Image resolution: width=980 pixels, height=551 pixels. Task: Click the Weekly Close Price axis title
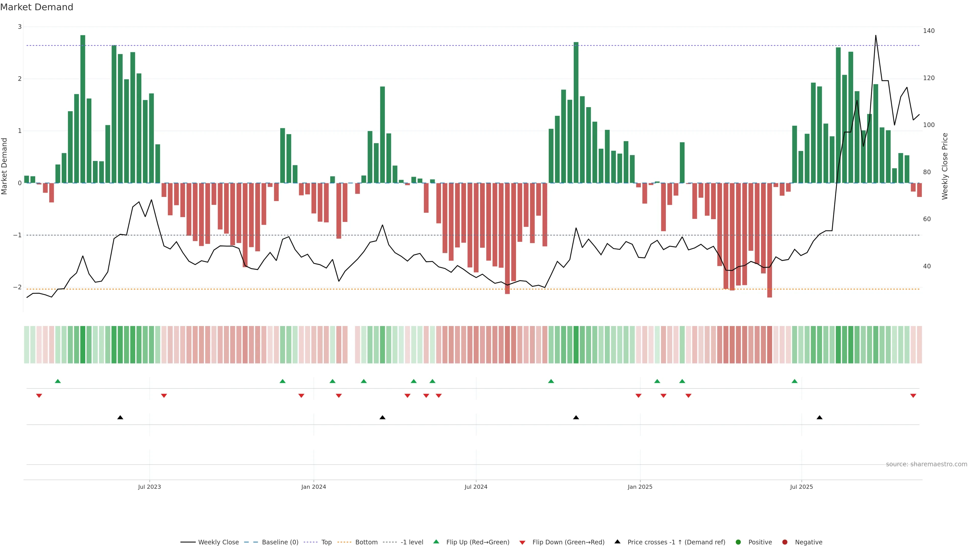click(945, 166)
